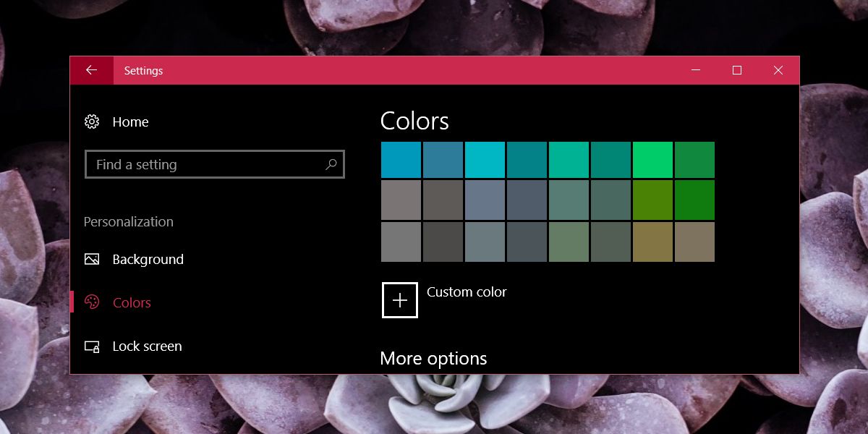Select the sixth sea-green swatch, top row

[x=610, y=160]
